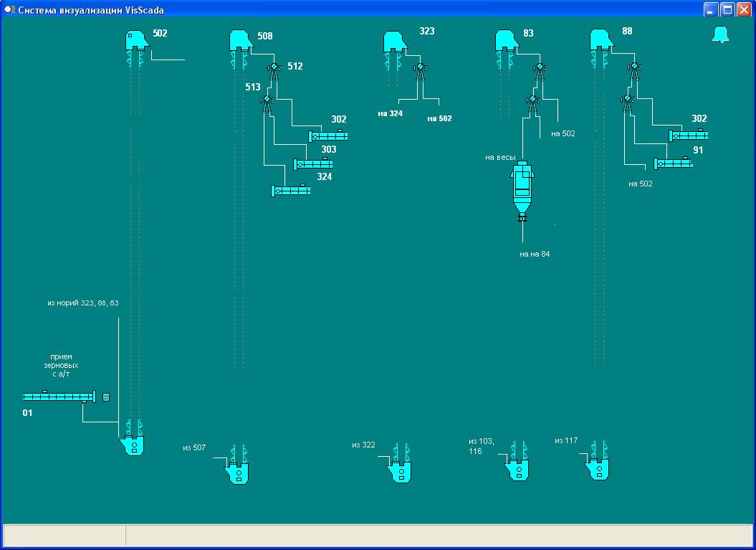
Task: Click the weighing scale hopper
Action: point(522,188)
